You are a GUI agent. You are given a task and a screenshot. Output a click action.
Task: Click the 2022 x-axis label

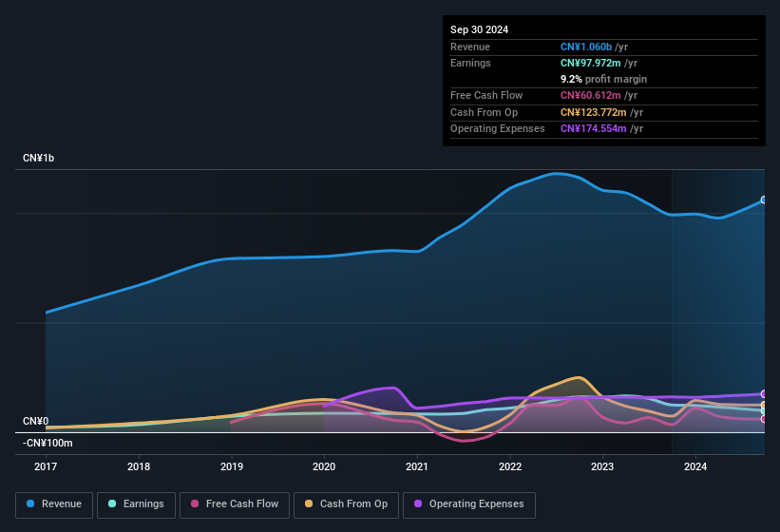click(x=510, y=466)
